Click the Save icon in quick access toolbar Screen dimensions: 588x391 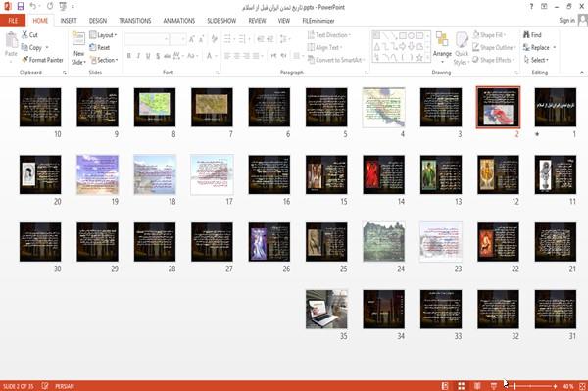pos(21,7)
